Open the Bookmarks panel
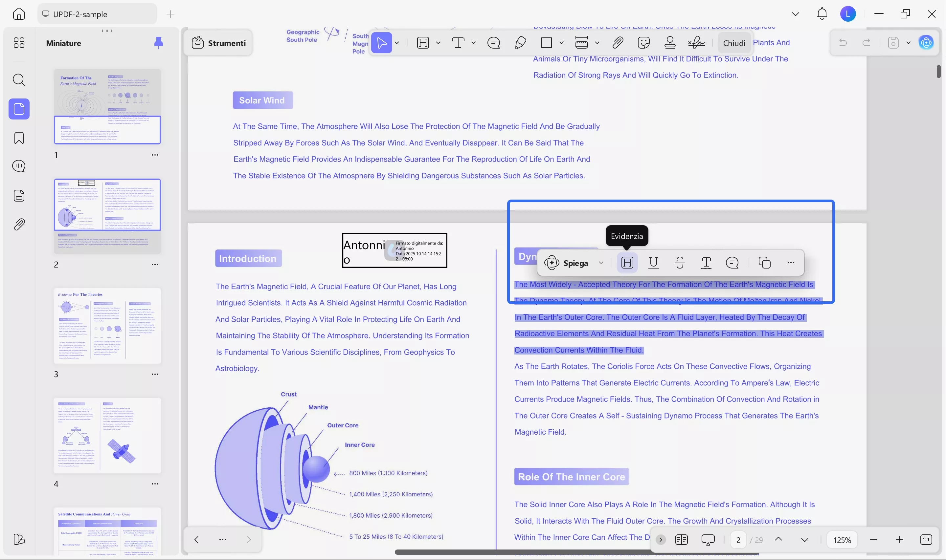Viewport: 946px width, 560px height. (18, 138)
